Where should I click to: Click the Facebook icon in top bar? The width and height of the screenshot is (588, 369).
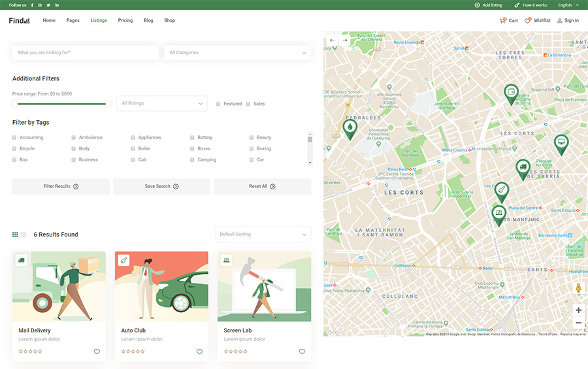click(x=33, y=5)
